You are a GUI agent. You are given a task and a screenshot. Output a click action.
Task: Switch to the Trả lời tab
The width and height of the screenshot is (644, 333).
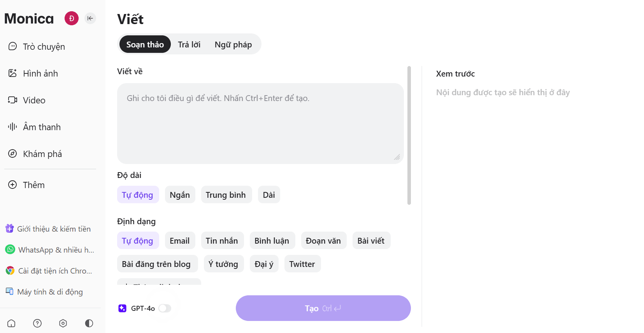pyautogui.click(x=189, y=44)
